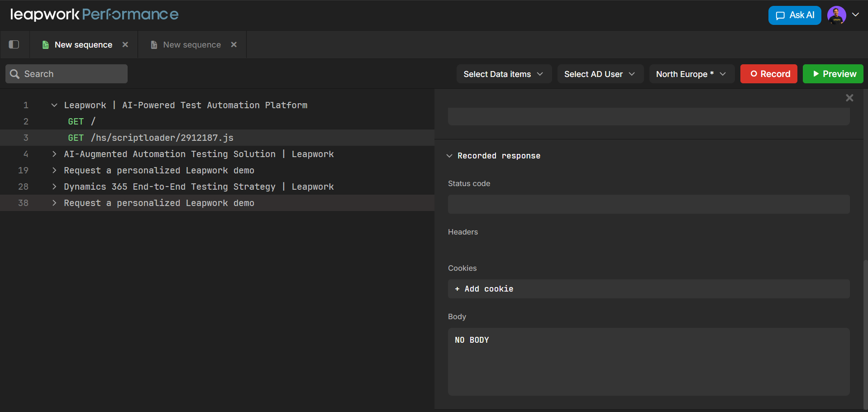
Task: Open the North Europe region dropdown
Action: (691, 74)
